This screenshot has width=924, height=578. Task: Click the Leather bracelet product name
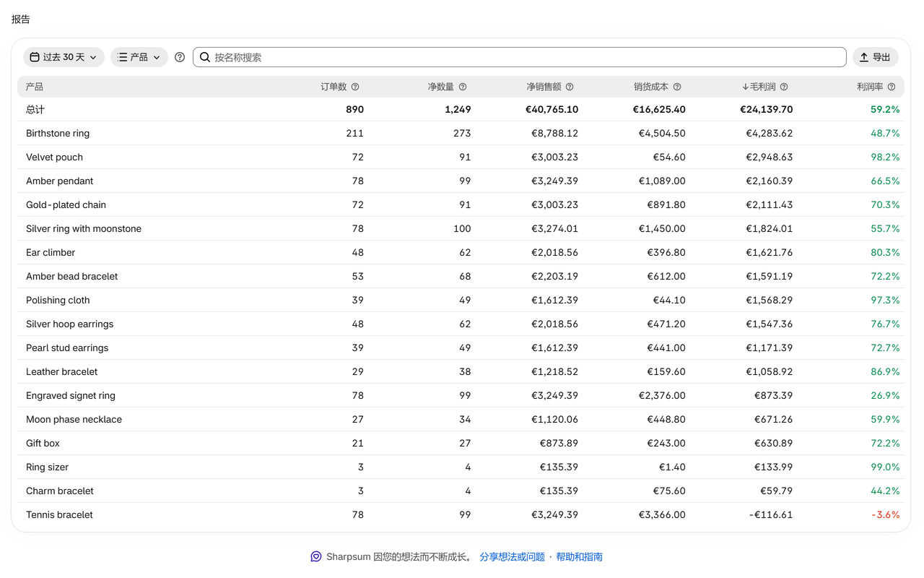tap(61, 371)
